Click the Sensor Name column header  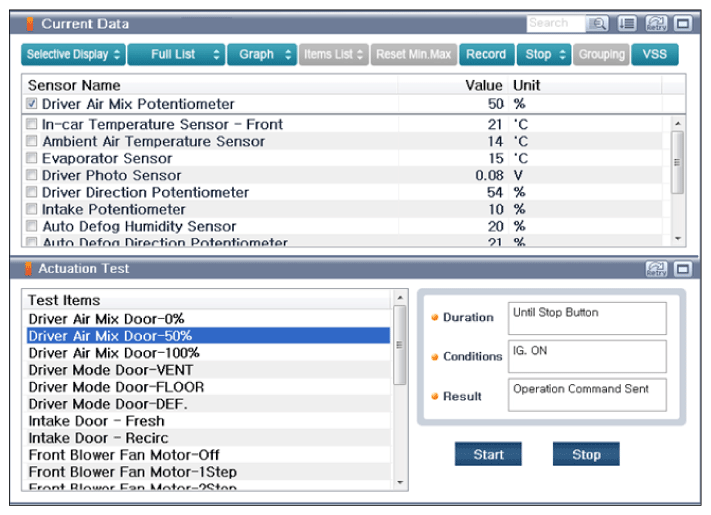coord(210,85)
